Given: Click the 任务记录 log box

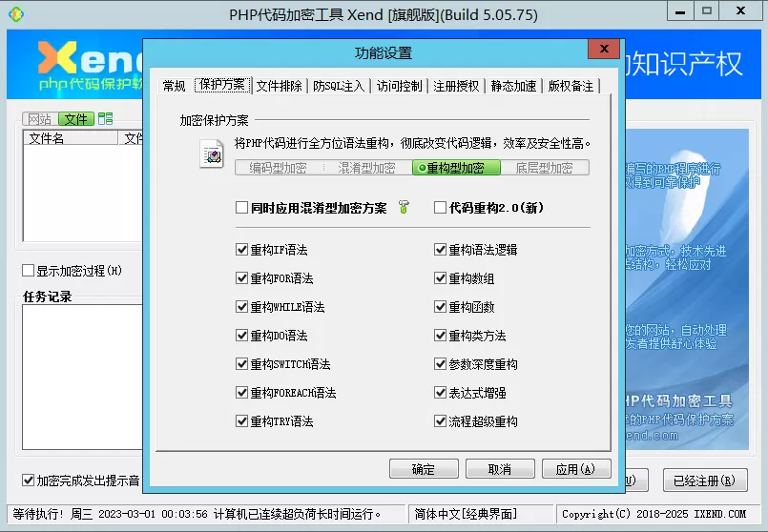Looking at the screenshot, I should click(82, 377).
